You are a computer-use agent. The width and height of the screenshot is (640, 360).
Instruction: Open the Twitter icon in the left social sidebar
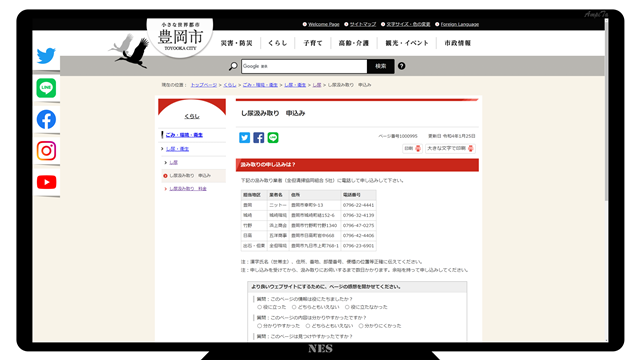46,56
